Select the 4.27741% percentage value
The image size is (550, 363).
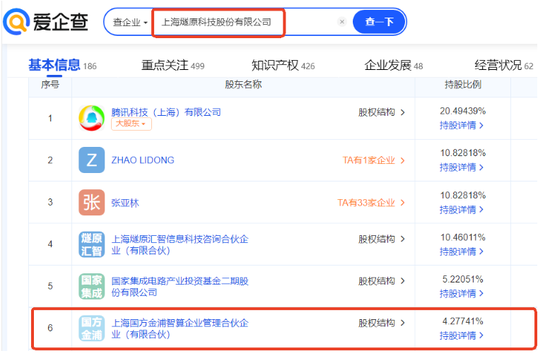[463, 321]
